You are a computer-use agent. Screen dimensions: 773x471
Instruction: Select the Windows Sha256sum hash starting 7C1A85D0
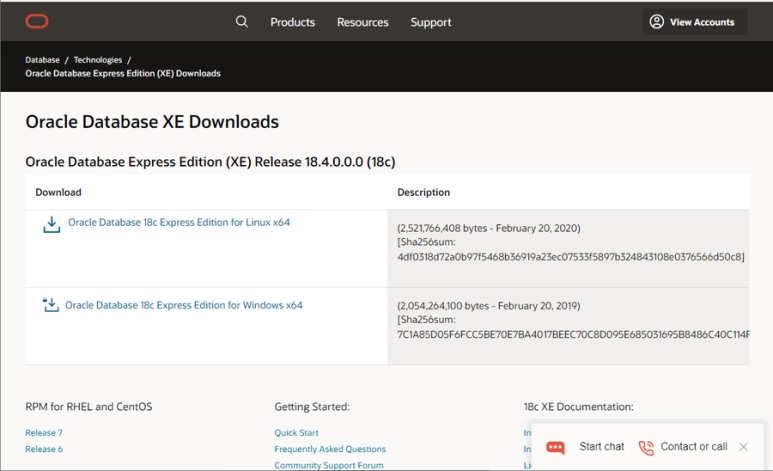pos(573,334)
